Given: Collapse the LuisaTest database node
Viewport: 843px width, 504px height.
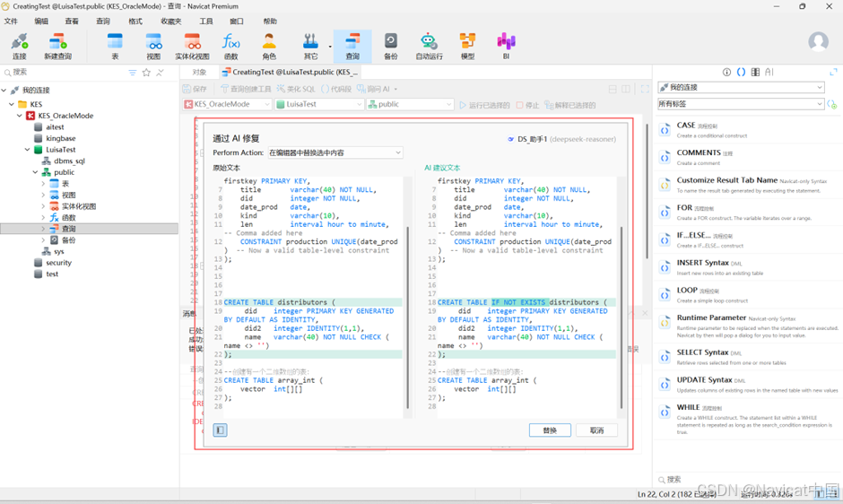Looking at the screenshot, I should (27, 150).
